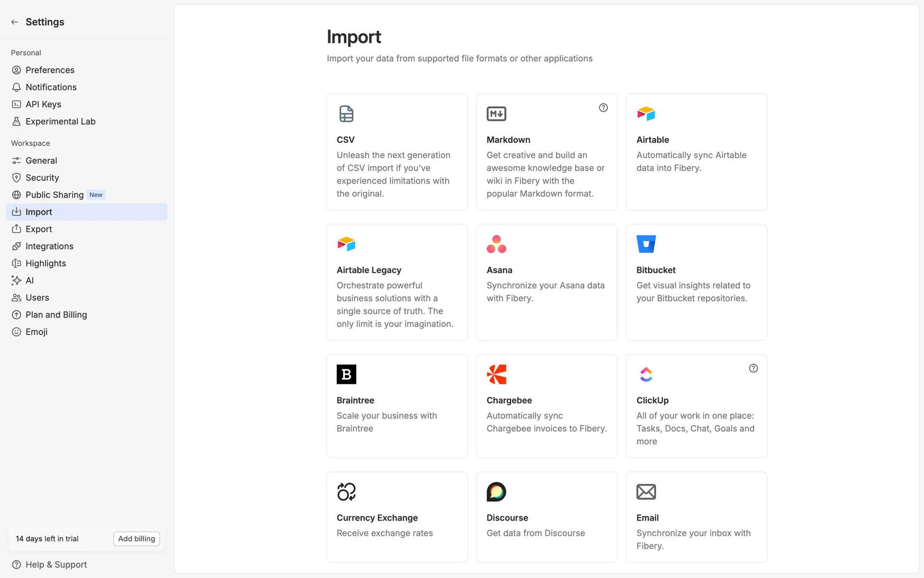Image resolution: width=924 pixels, height=578 pixels.
Task: Open Plan and Billing settings
Action: [x=56, y=315]
